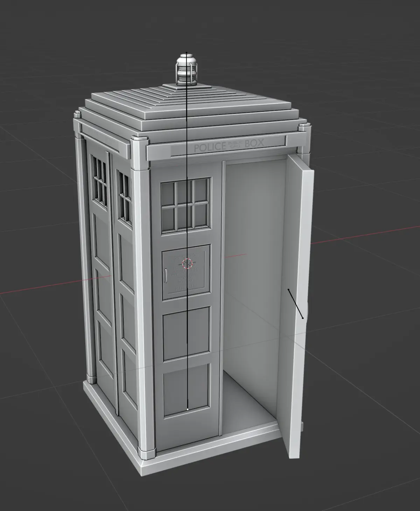The width and height of the screenshot is (420, 511).
Task: Click the bottom panel of the closed front door
Action: point(187,391)
